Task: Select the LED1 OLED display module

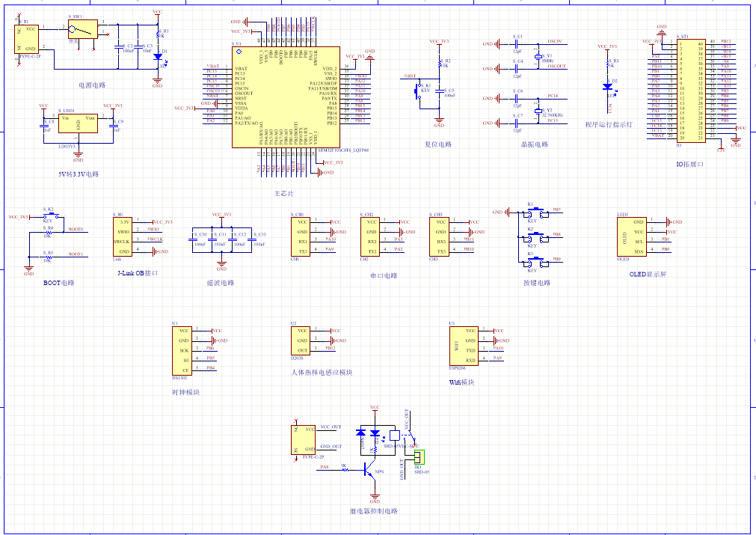Action: pyautogui.click(x=632, y=237)
